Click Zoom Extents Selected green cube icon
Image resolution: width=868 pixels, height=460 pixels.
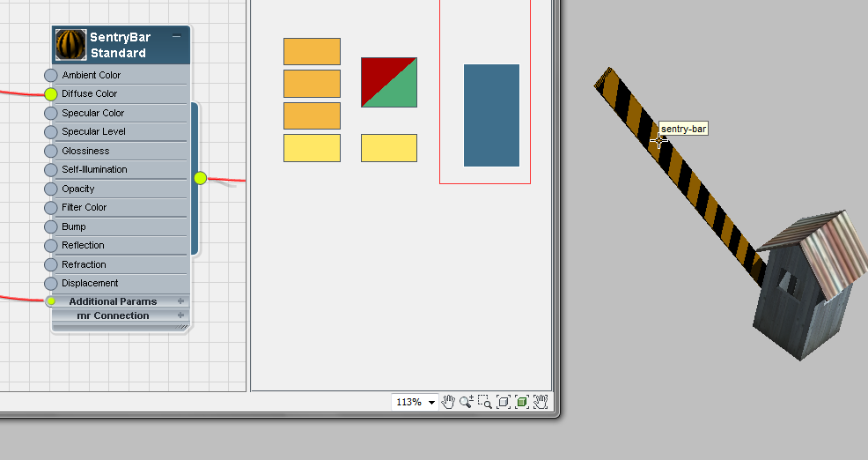[521, 402]
